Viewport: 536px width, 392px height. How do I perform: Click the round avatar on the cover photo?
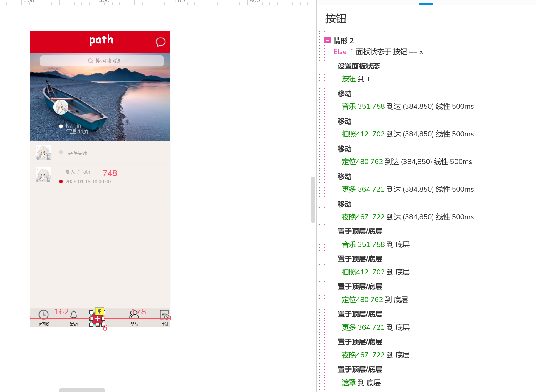pos(61,107)
